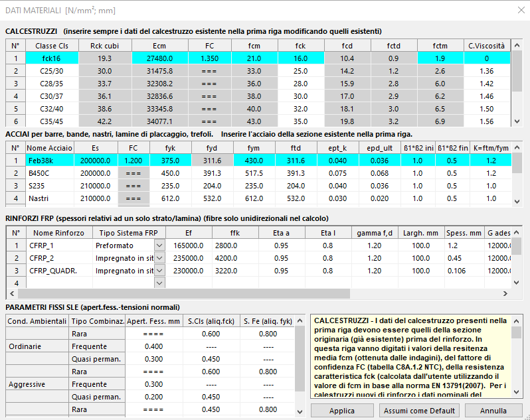The height and width of the screenshot is (420, 530).
Task: Select steel name B450C
Action: (49, 173)
